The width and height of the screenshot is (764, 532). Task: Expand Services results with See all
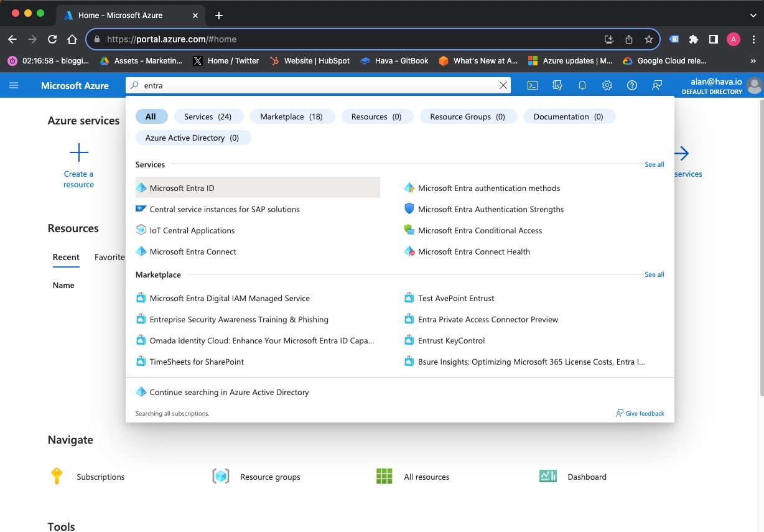654,165
